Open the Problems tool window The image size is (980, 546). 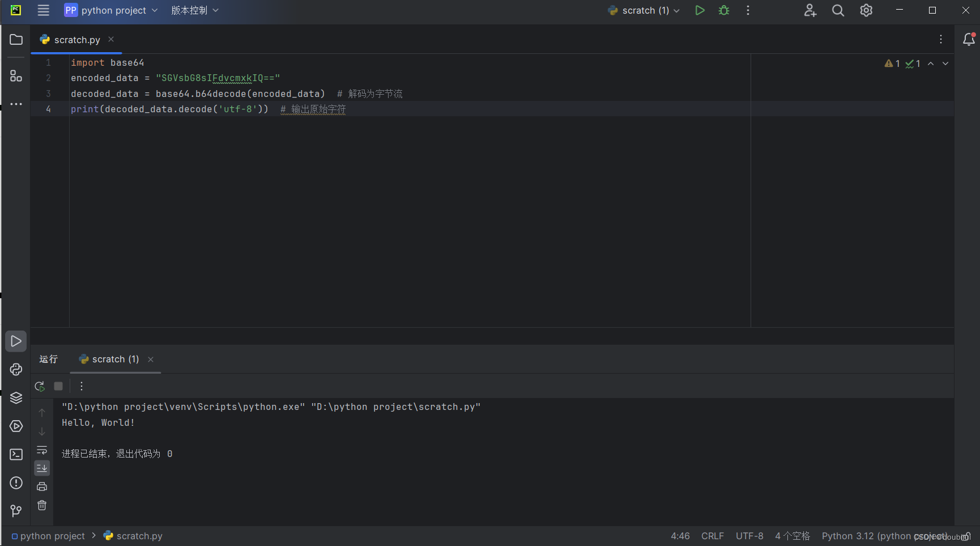[16, 483]
